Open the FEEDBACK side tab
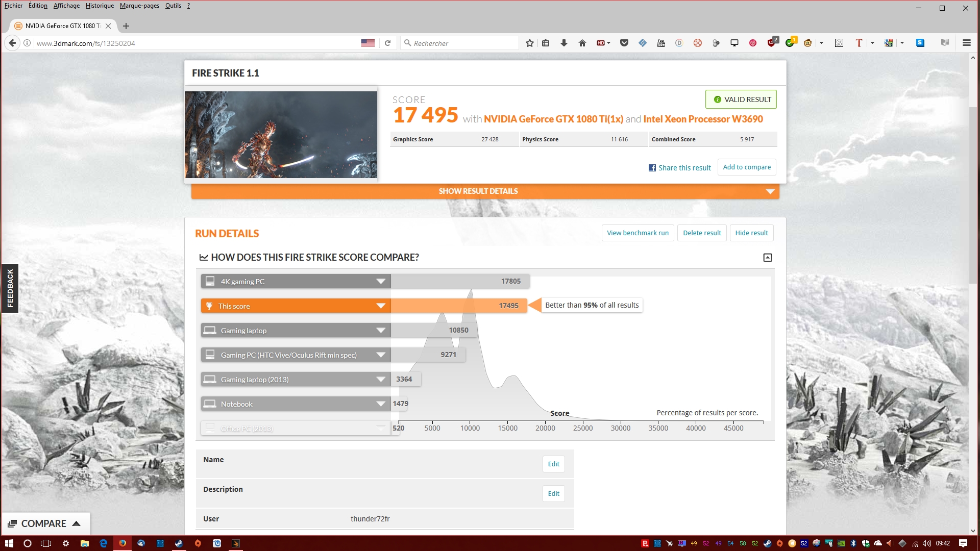Viewport: 980px width, 551px height. point(10,288)
